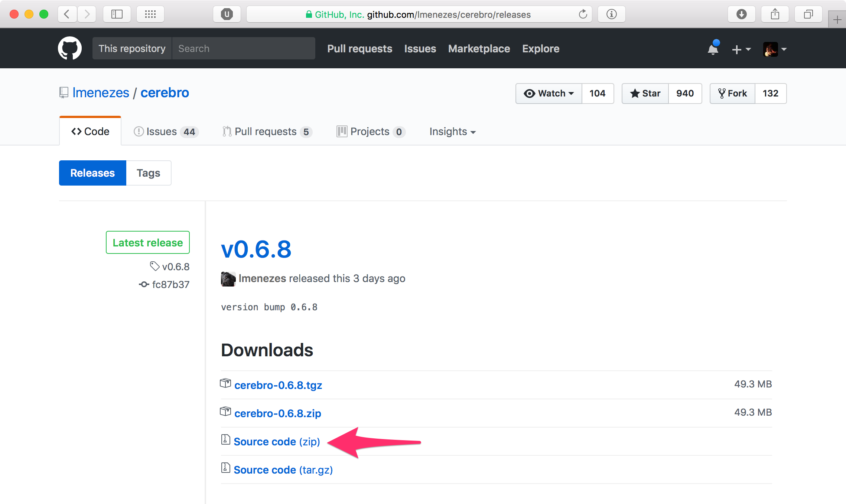Viewport: 846px width, 504px height.
Task: Download Source code (tar.gz)
Action: click(283, 470)
